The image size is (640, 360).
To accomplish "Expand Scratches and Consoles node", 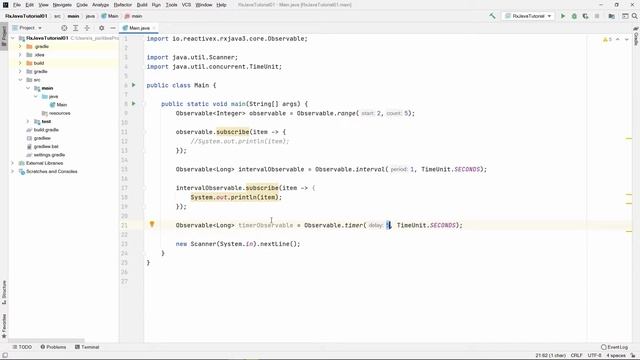I will point(13,171).
